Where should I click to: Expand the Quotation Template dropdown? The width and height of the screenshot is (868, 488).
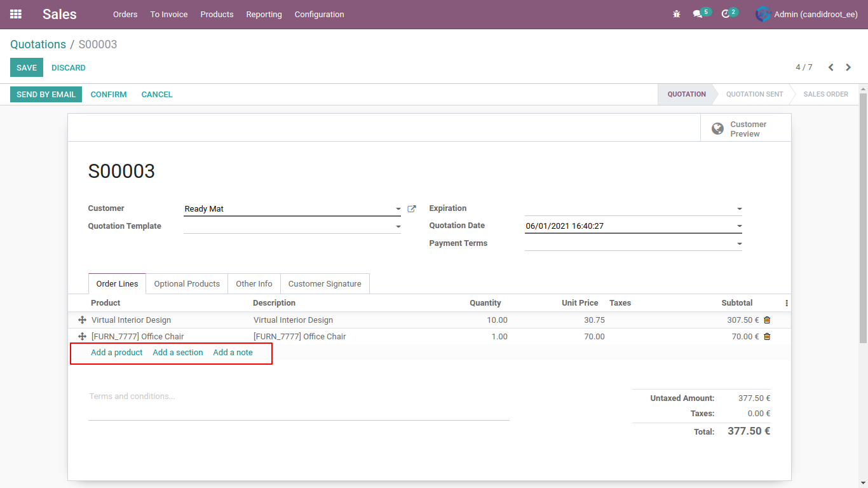pyautogui.click(x=398, y=227)
